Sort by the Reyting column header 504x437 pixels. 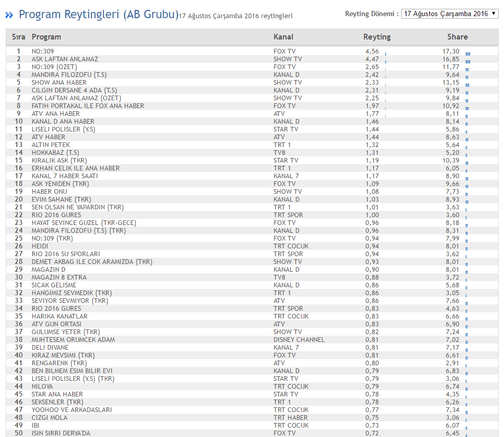377,37
